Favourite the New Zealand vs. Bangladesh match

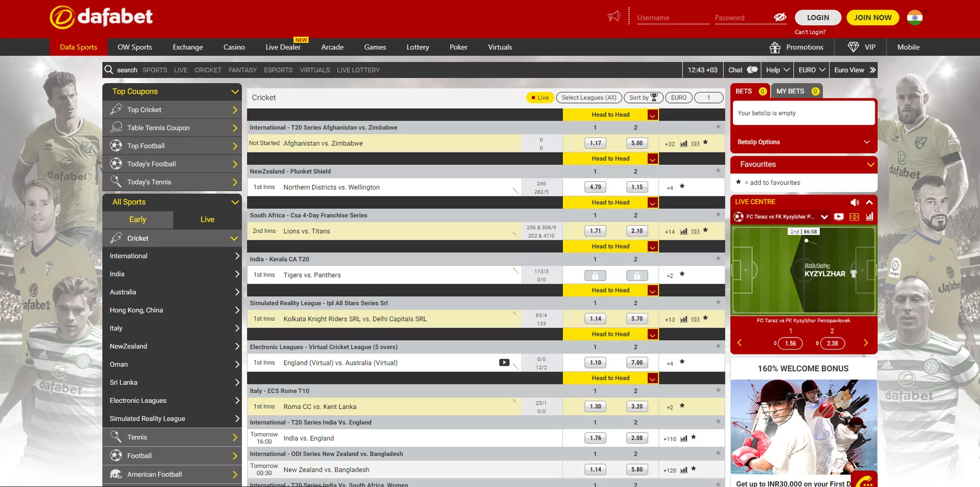point(693,469)
